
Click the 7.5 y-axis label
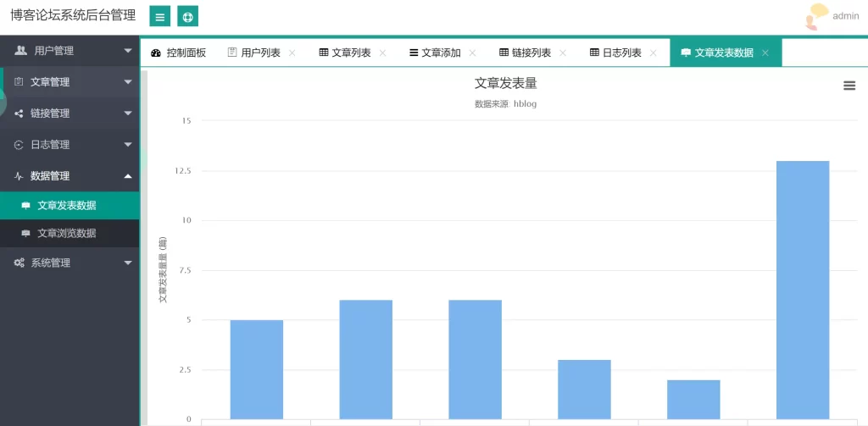coord(184,270)
